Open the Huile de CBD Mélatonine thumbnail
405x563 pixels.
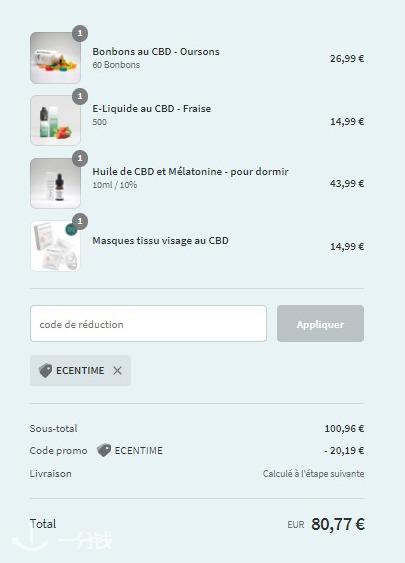55,183
